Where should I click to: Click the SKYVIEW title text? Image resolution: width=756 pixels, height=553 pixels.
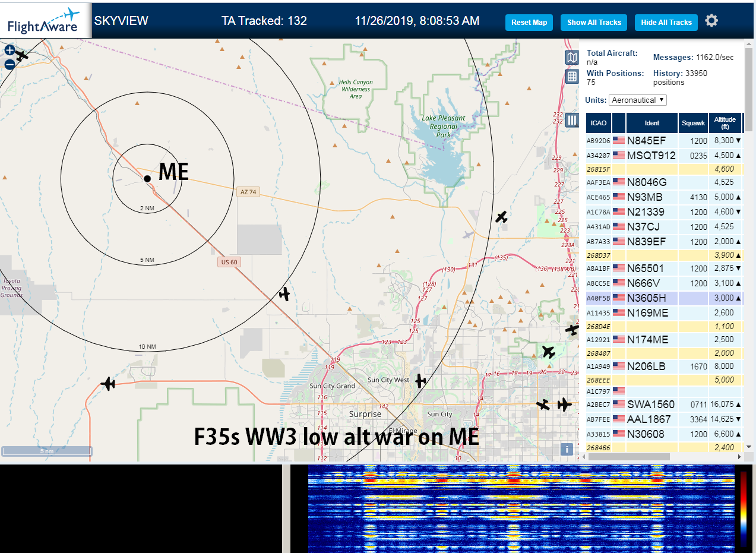[x=121, y=21]
